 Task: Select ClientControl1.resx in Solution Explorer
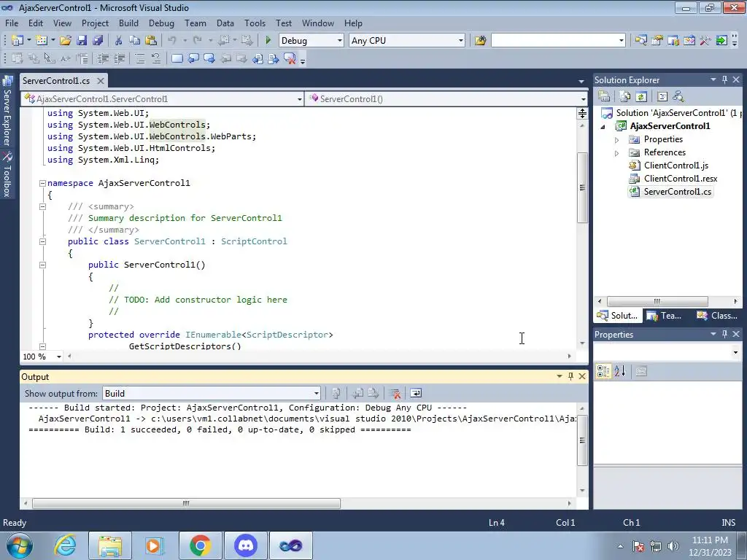[681, 179]
